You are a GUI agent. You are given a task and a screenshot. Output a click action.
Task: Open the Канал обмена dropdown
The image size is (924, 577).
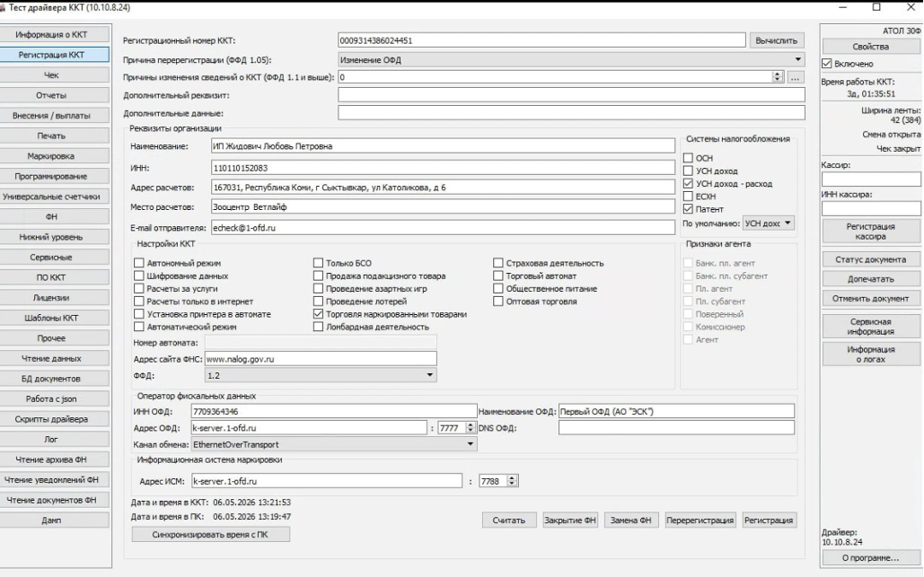click(x=334, y=444)
